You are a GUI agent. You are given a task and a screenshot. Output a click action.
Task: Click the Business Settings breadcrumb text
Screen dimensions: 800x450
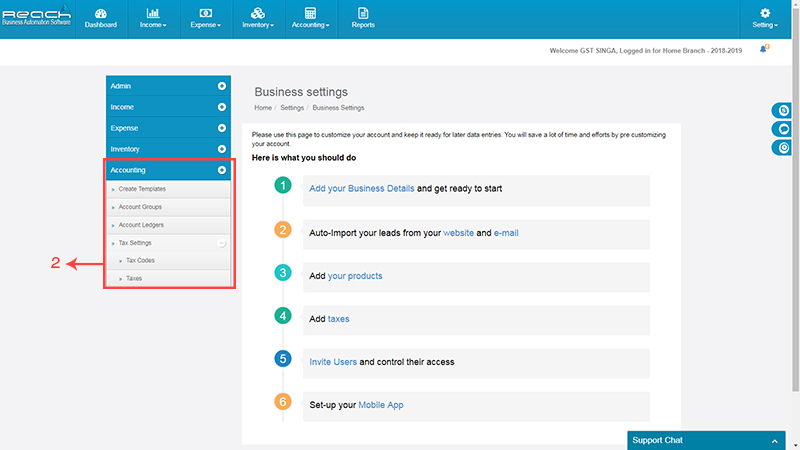tap(338, 108)
